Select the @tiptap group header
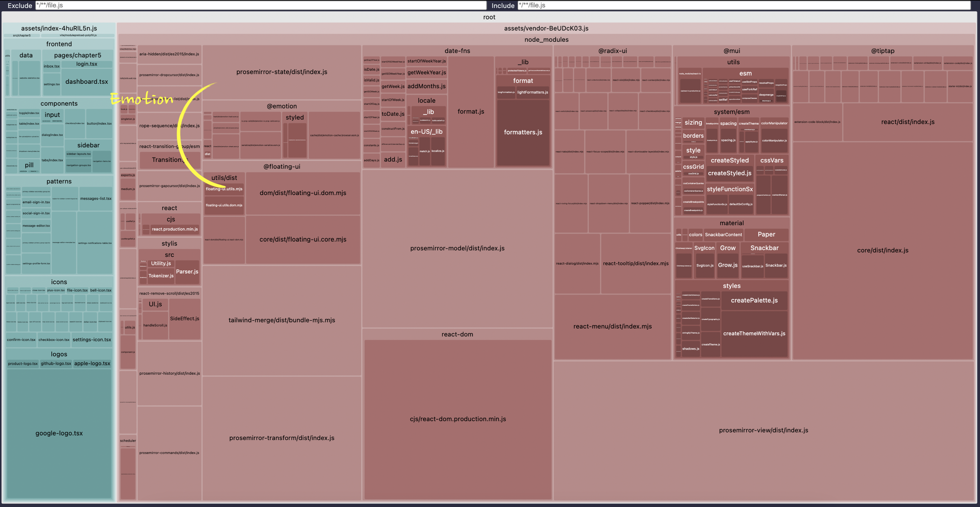 pos(882,51)
